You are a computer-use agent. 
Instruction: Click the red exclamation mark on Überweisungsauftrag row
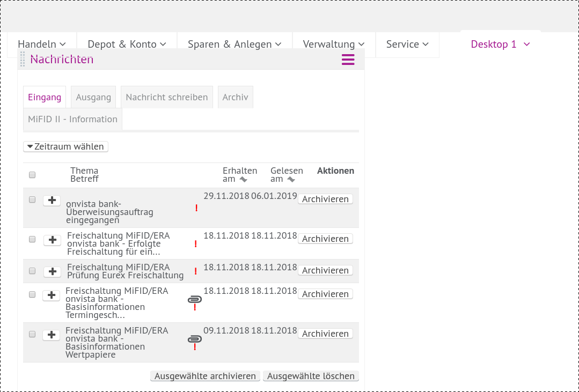[x=196, y=208]
